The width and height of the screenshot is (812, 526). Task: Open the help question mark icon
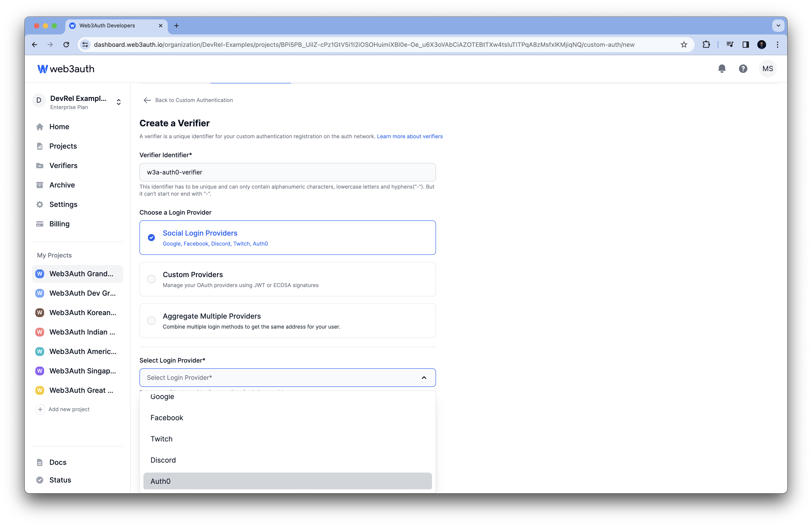click(x=743, y=69)
